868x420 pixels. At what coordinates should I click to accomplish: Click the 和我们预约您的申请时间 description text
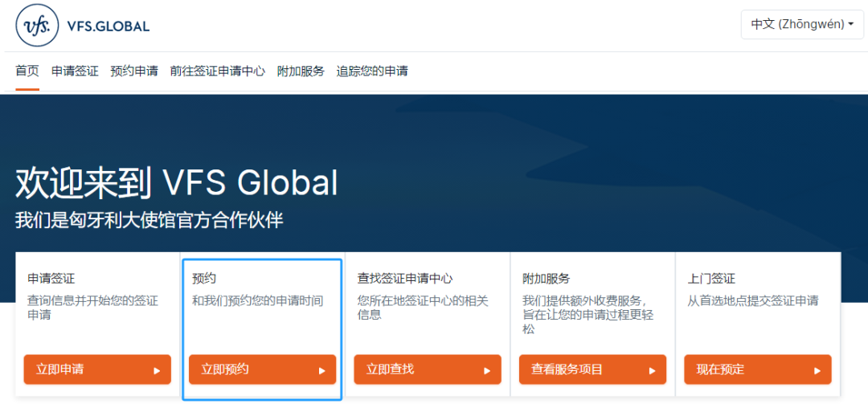point(258,302)
